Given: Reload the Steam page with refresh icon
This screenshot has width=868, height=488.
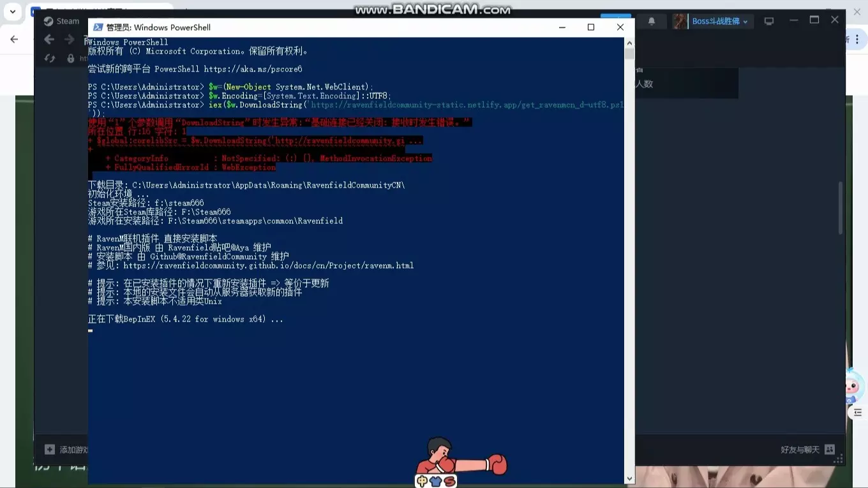Looking at the screenshot, I should [x=50, y=59].
